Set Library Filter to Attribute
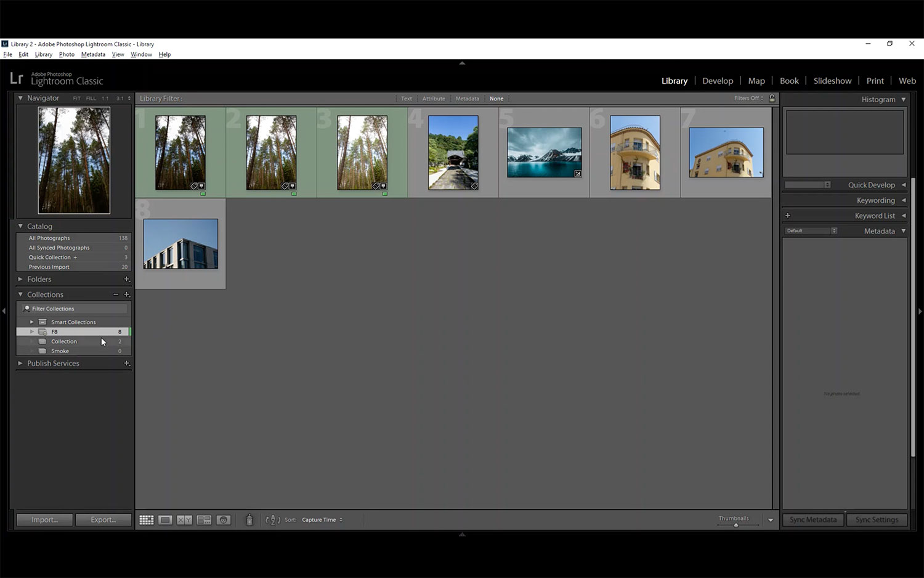Image resolution: width=924 pixels, height=578 pixels. (434, 99)
